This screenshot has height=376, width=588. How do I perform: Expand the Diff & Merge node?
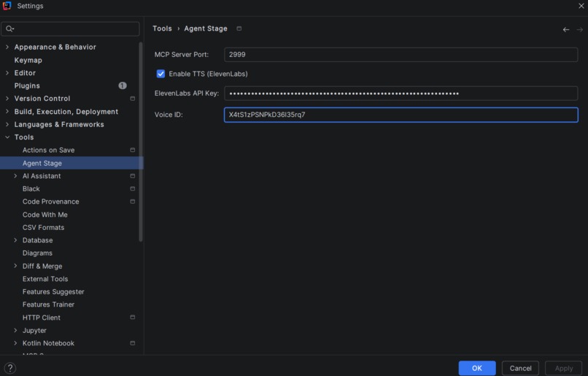tap(15, 266)
